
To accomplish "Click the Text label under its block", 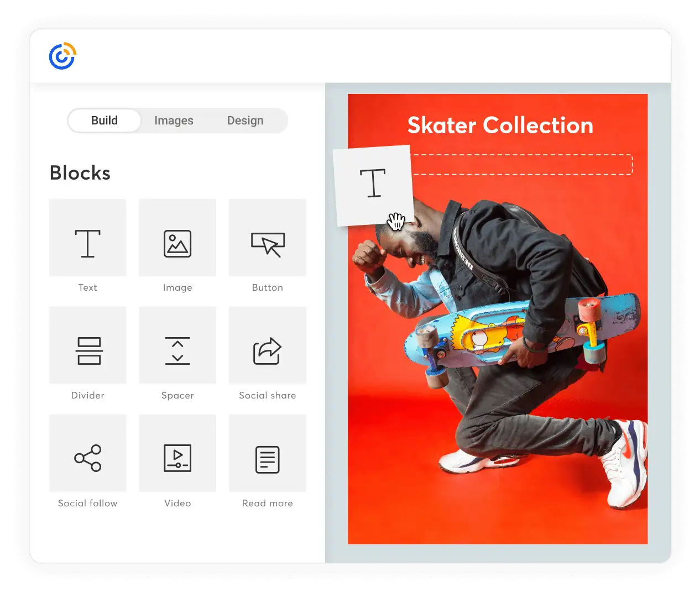I will click(x=87, y=287).
